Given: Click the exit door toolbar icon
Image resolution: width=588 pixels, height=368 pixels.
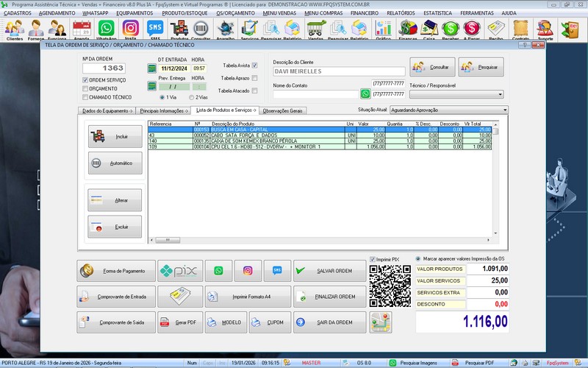Looking at the screenshot, I should click(x=570, y=29).
